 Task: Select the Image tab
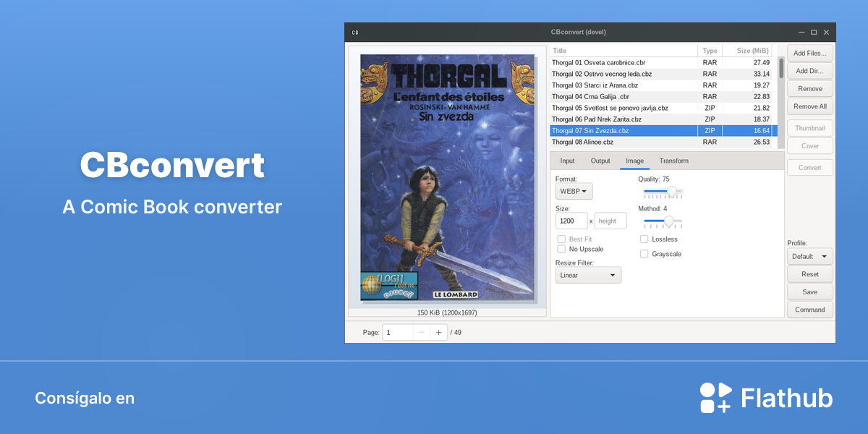[x=634, y=161]
